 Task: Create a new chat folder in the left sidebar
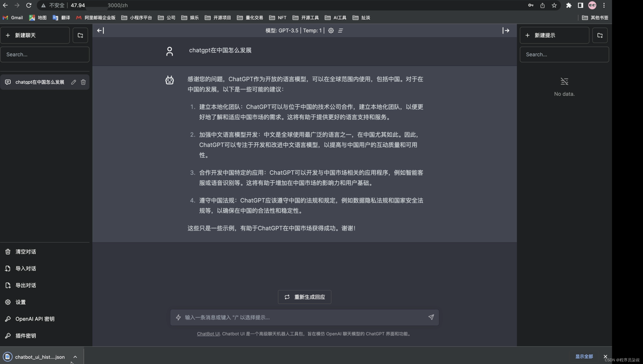(x=80, y=35)
